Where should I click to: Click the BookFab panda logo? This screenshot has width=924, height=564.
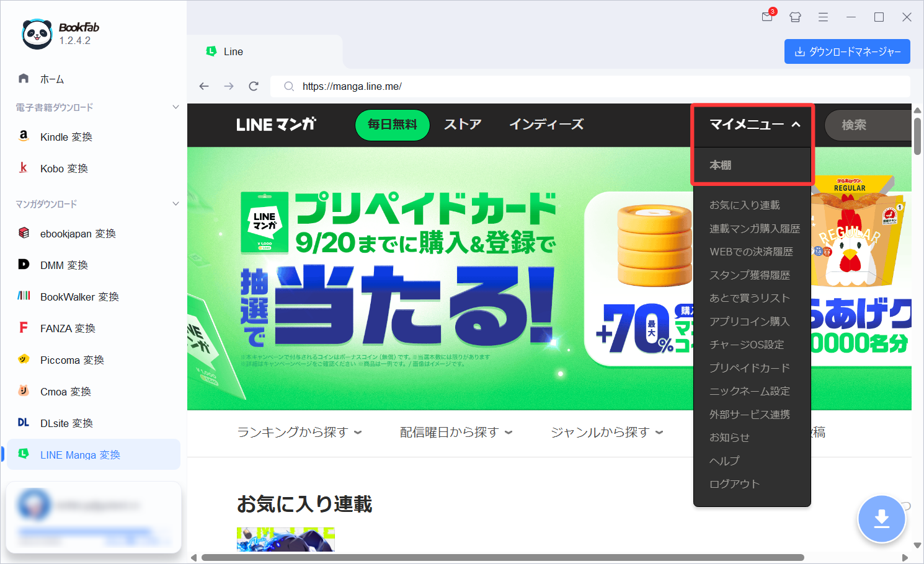click(37, 34)
